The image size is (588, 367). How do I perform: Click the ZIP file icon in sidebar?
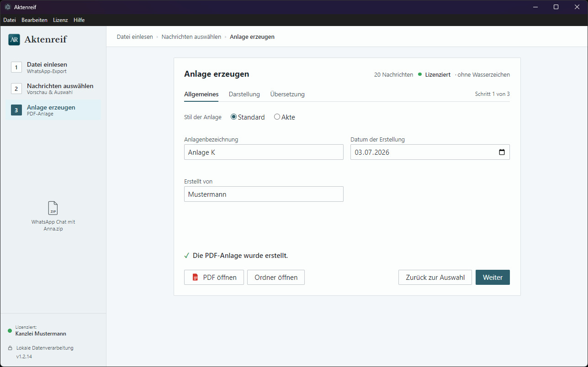[x=53, y=208]
